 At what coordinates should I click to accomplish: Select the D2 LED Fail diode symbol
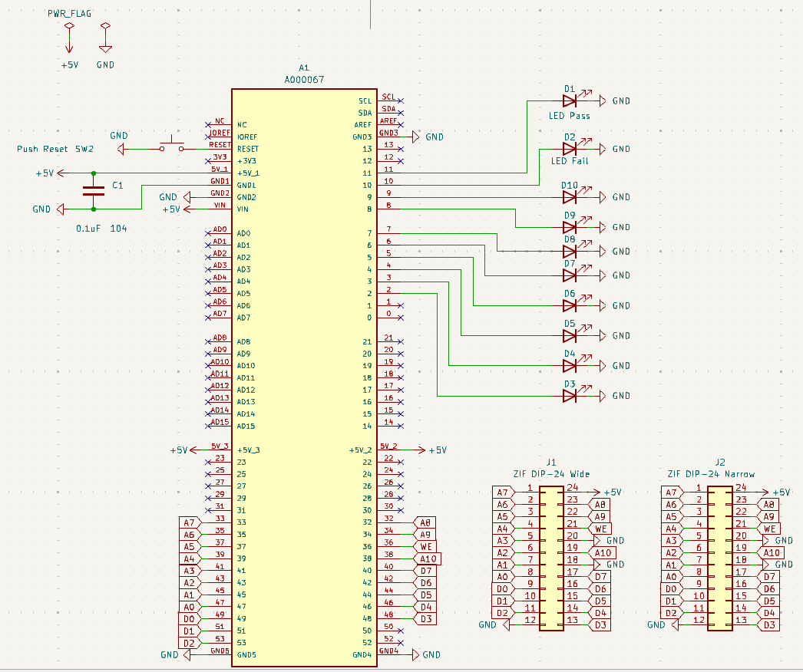570,149
